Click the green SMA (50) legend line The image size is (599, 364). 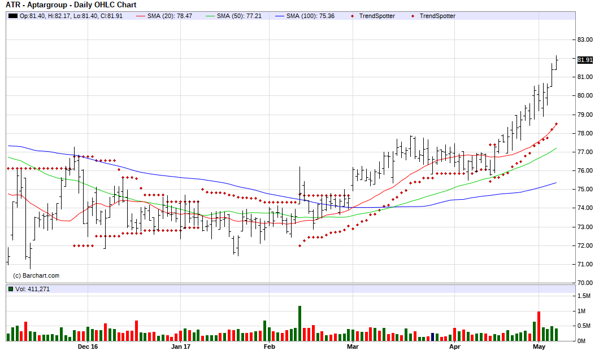(210, 16)
